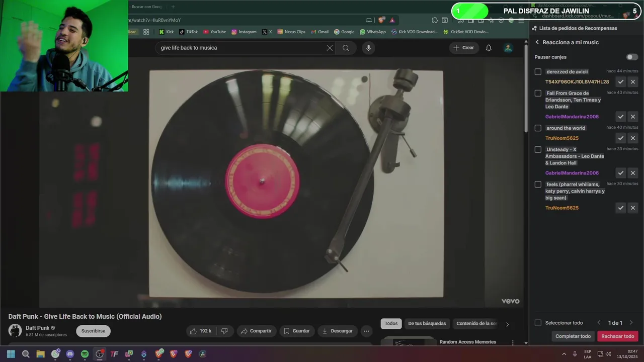The height and width of the screenshot is (362, 644).
Task: Open options for Random Access Memories item
Action: pos(513,342)
